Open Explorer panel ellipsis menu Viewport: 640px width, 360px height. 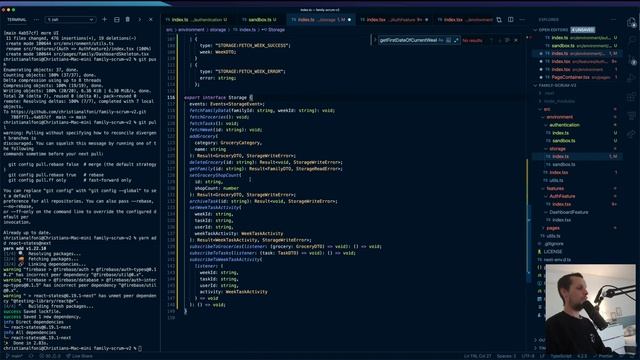(613, 19)
